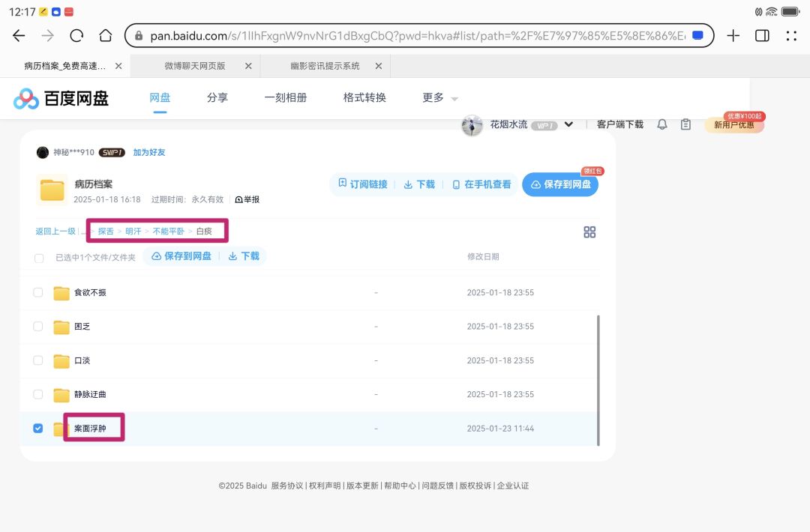Viewport: 810px width, 532px height.
Task: Click the 不能平卧 breadcrumb
Action: (x=169, y=232)
